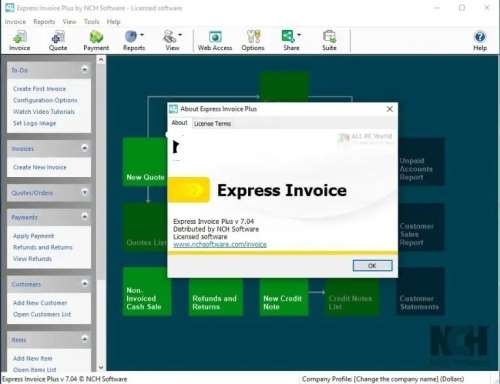The image size is (500, 384).
Task: Collapse the Items sidebar panel
Action: [84, 339]
